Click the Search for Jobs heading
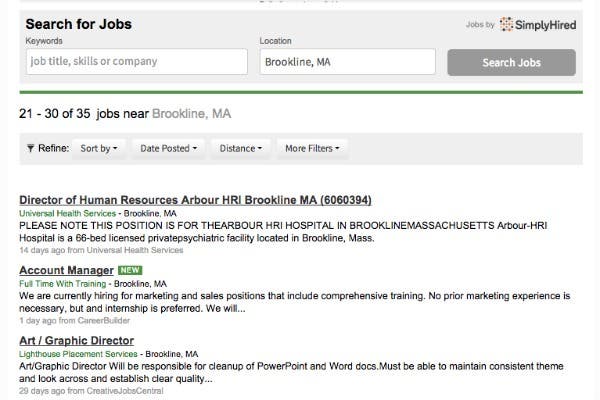 [78, 24]
